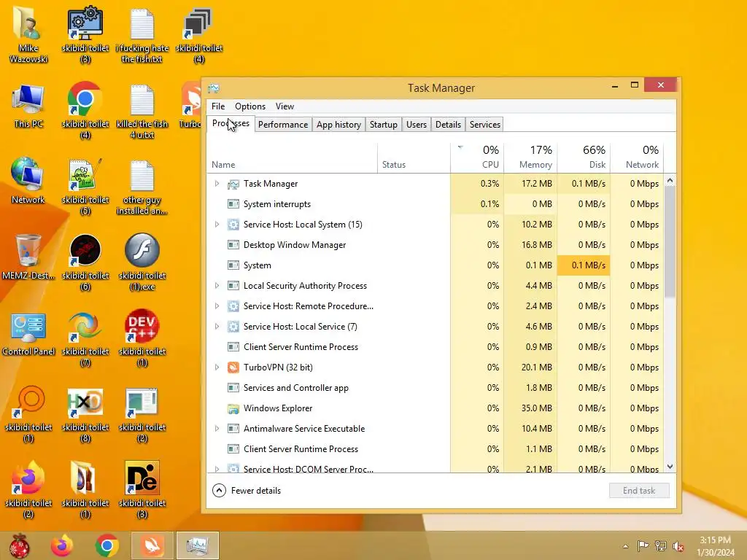Switch to the Details tab
Screen dimensions: 747x560
tap(449, 124)
